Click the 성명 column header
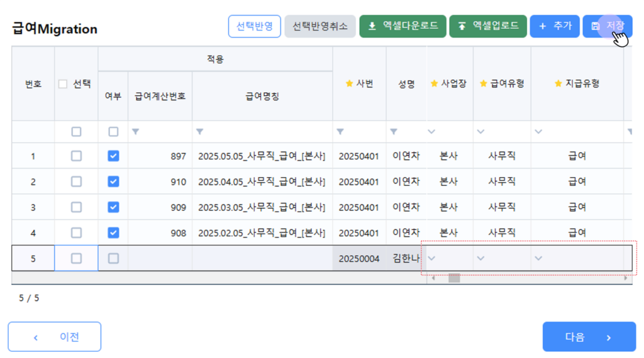This screenshot has height=358, width=644. 406,84
